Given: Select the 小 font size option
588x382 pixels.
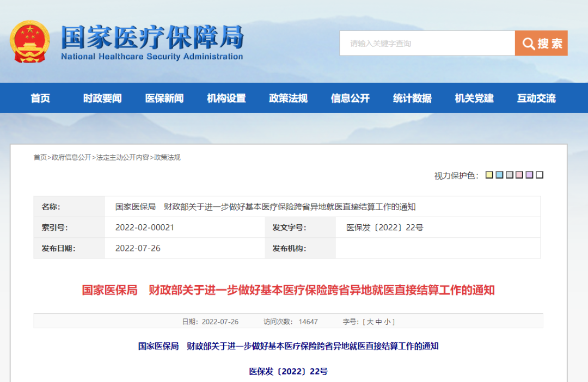Looking at the screenshot, I should [388, 322].
